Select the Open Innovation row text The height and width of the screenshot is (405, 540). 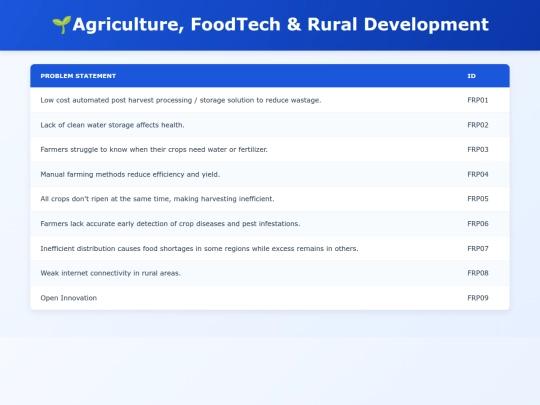click(x=69, y=298)
